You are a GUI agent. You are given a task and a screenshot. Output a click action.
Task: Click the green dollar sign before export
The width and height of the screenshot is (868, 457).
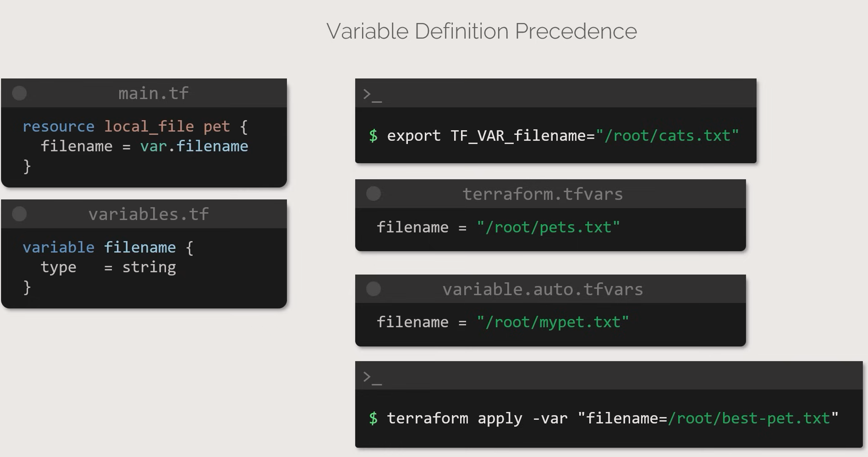373,136
